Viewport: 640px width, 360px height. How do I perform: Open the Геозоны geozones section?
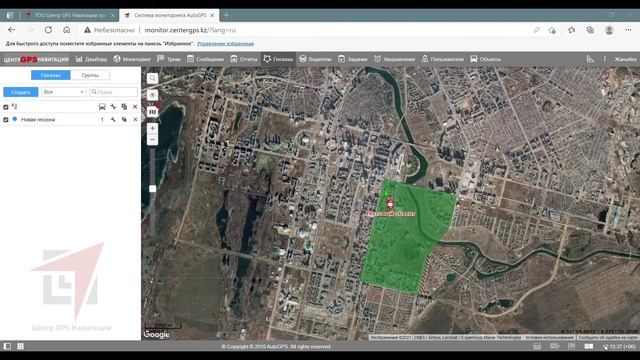(278, 59)
